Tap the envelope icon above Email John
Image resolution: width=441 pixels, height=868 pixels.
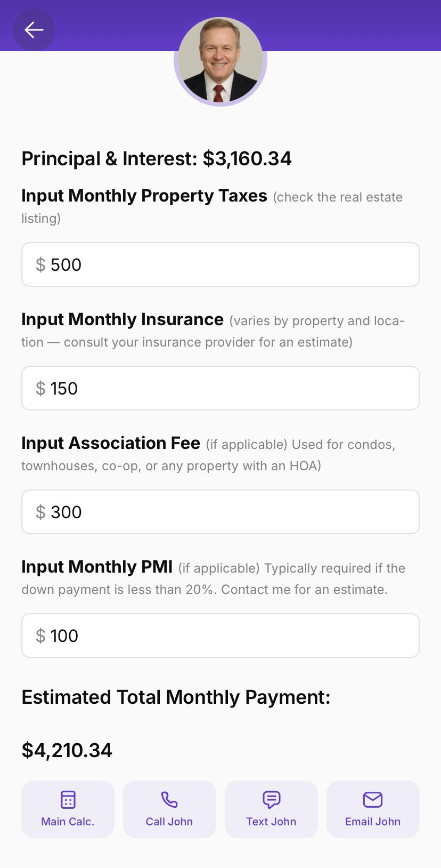coord(373,800)
